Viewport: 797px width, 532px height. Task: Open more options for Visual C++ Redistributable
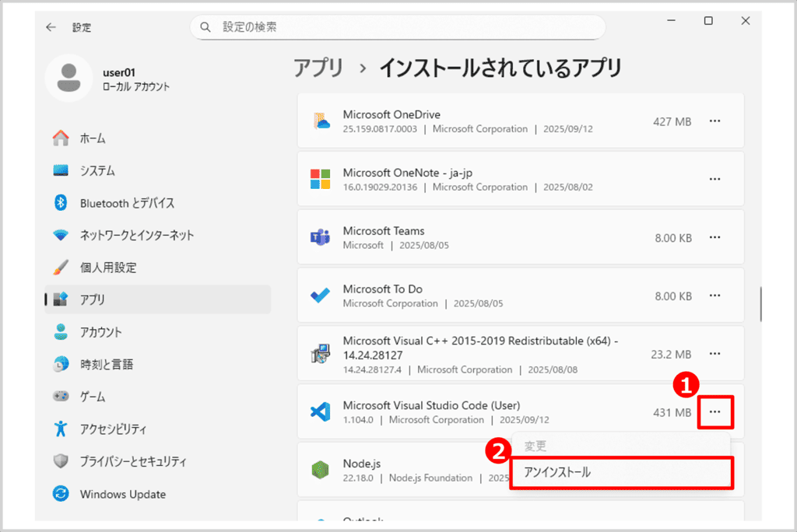click(714, 354)
